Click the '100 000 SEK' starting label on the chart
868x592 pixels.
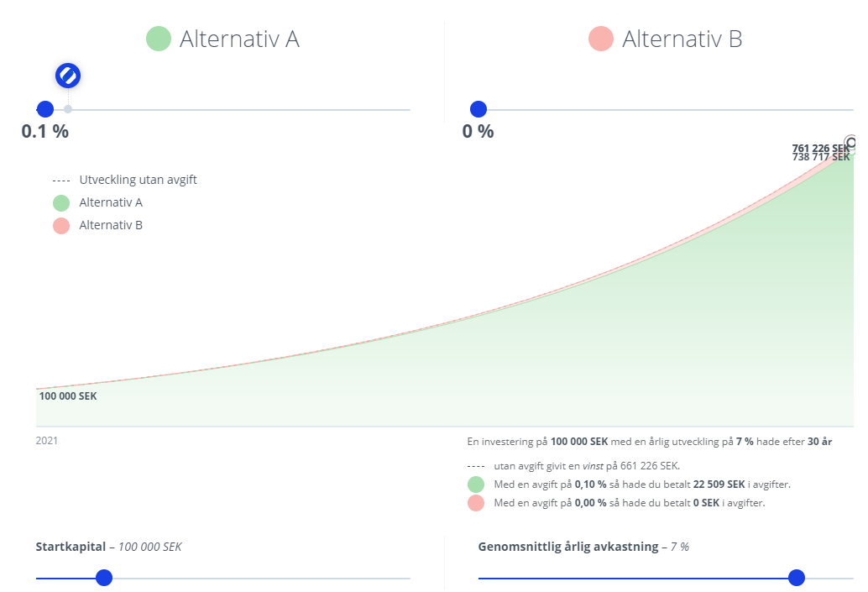pos(68,396)
